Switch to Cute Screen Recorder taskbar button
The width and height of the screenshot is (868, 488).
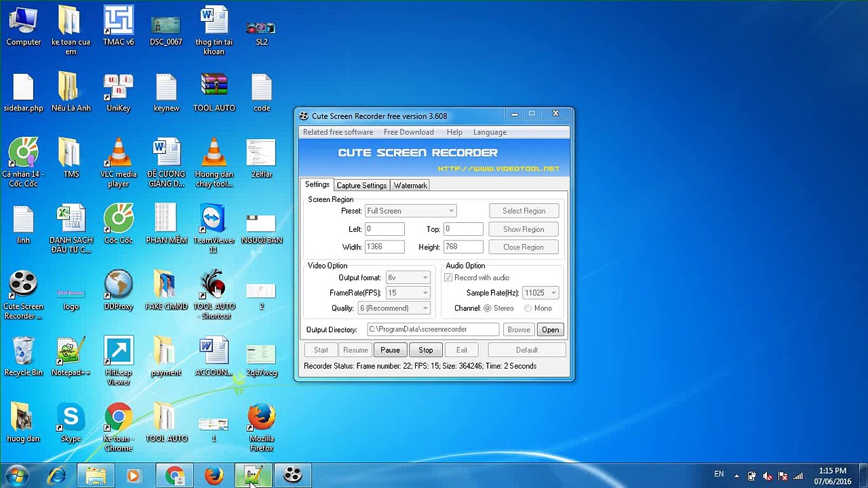coord(292,476)
